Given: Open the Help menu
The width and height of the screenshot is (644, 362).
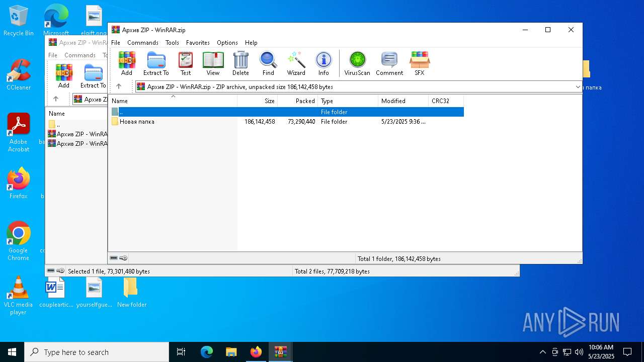Looking at the screenshot, I should pyautogui.click(x=251, y=43).
